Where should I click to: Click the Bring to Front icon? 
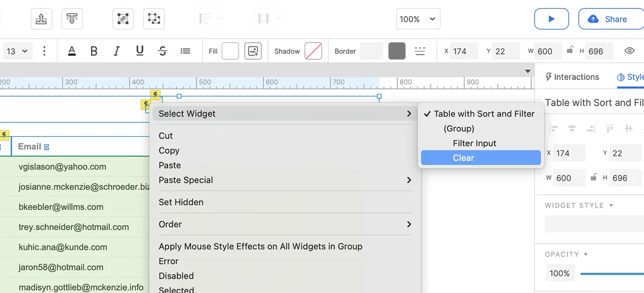[41, 19]
